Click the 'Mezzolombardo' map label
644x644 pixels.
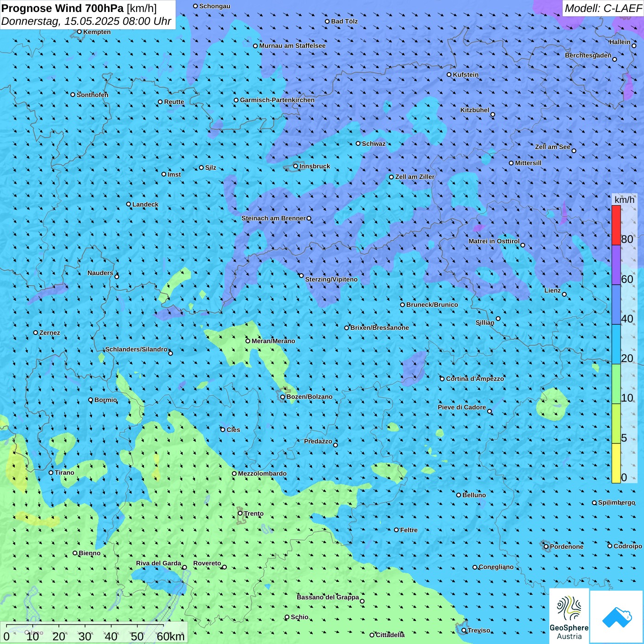tap(262, 473)
